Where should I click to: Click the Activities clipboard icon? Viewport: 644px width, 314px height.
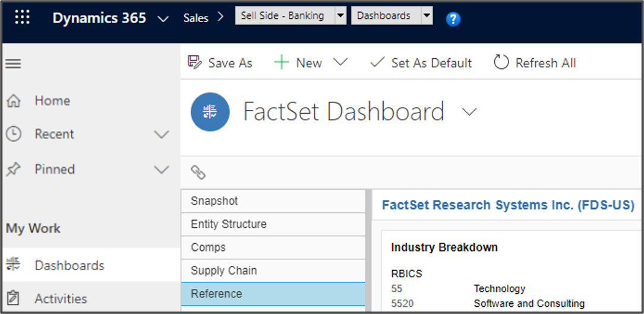[13, 299]
